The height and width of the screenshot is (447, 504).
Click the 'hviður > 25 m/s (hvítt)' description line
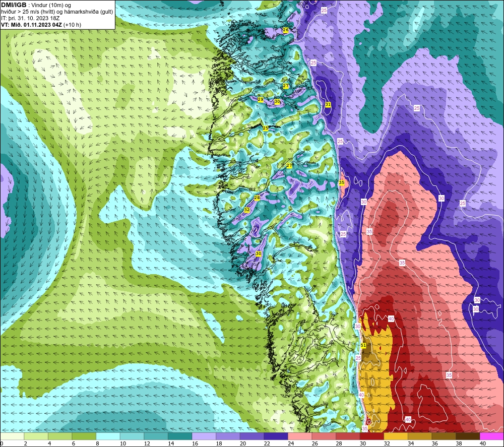pyautogui.click(x=57, y=12)
